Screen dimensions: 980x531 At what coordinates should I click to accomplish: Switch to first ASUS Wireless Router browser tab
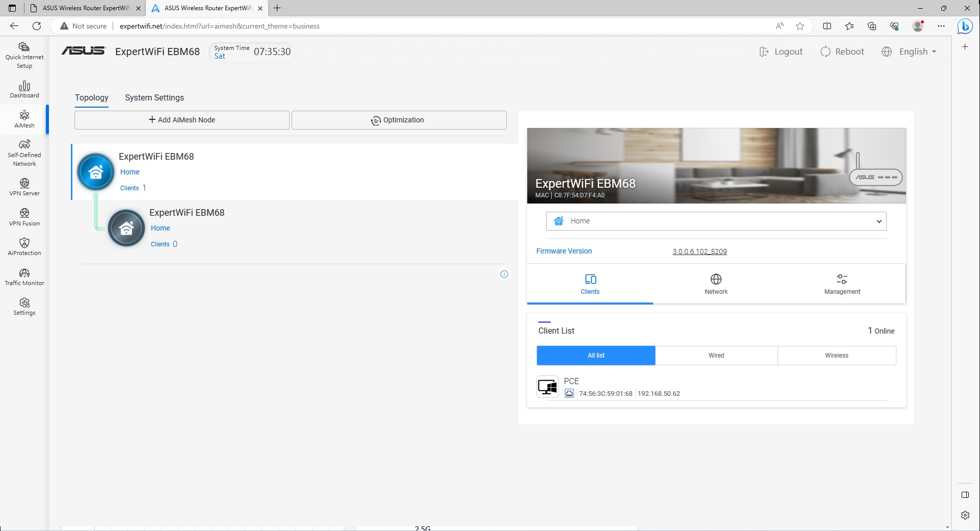point(86,8)
